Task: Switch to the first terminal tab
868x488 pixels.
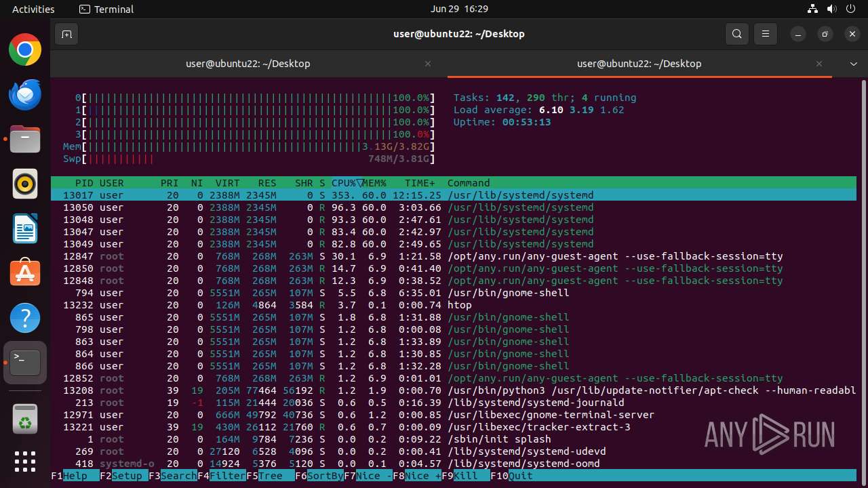Action: 248,64
